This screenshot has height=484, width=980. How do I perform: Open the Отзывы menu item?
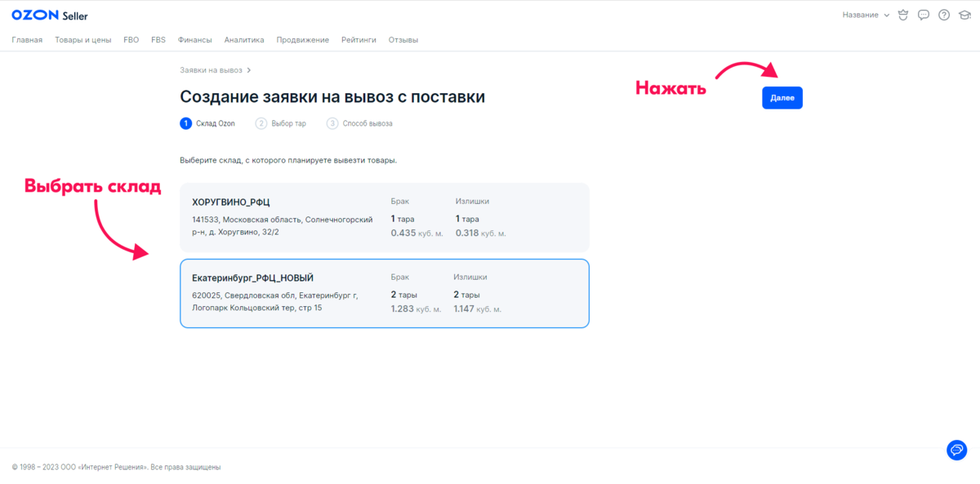pyautogui.click(x=403, y=39)
